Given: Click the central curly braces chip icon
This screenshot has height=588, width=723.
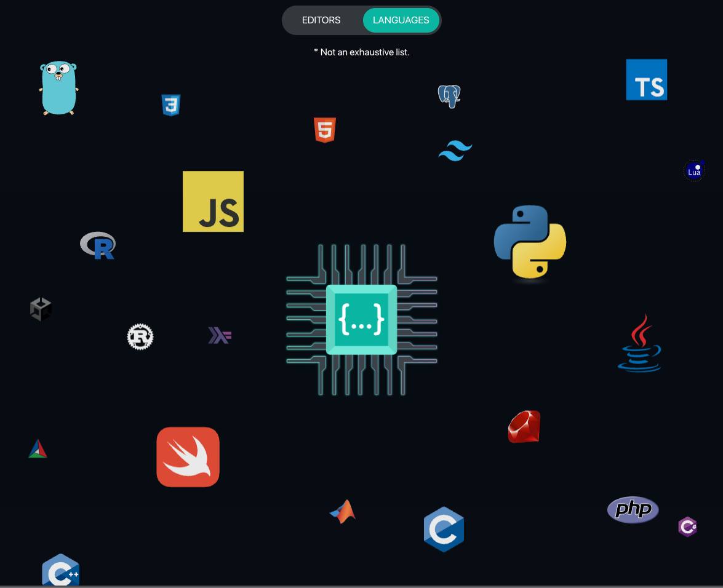Looking at the screenshot, I should 362,320.
